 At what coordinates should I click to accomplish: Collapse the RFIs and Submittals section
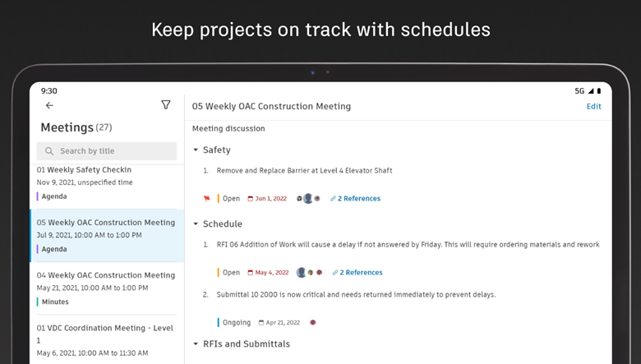(196, 344)
